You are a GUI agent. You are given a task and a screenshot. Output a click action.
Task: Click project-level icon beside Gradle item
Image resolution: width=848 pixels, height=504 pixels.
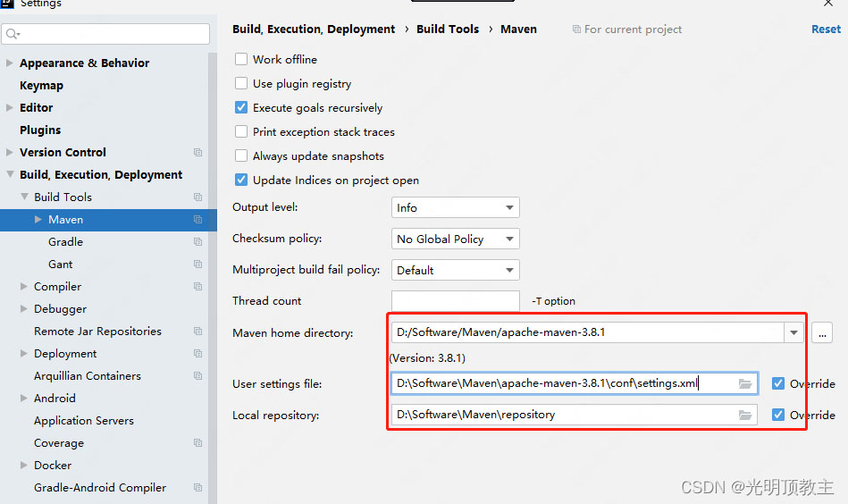tap(198, 242)
